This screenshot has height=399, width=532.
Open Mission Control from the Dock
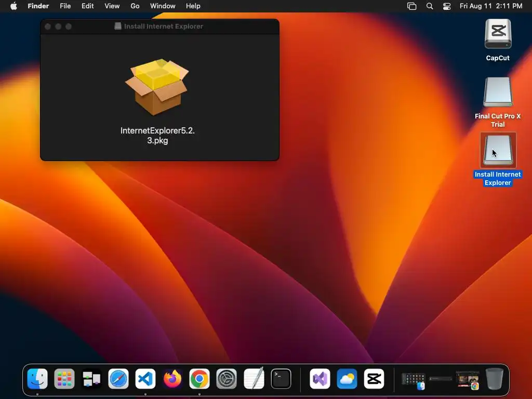point(91,379)
